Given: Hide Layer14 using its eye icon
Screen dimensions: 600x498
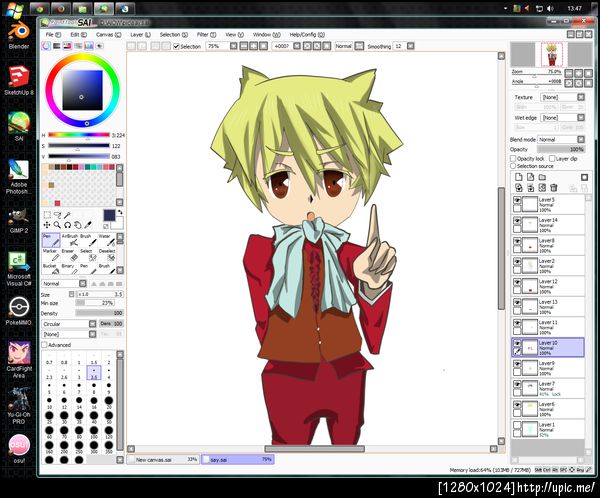Looking at the screenshot, I should pyautogui.click(x=517, y=220).
